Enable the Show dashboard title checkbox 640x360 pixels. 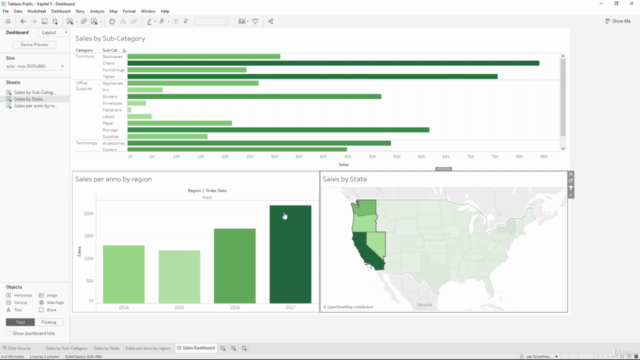[x=9, y=333]
